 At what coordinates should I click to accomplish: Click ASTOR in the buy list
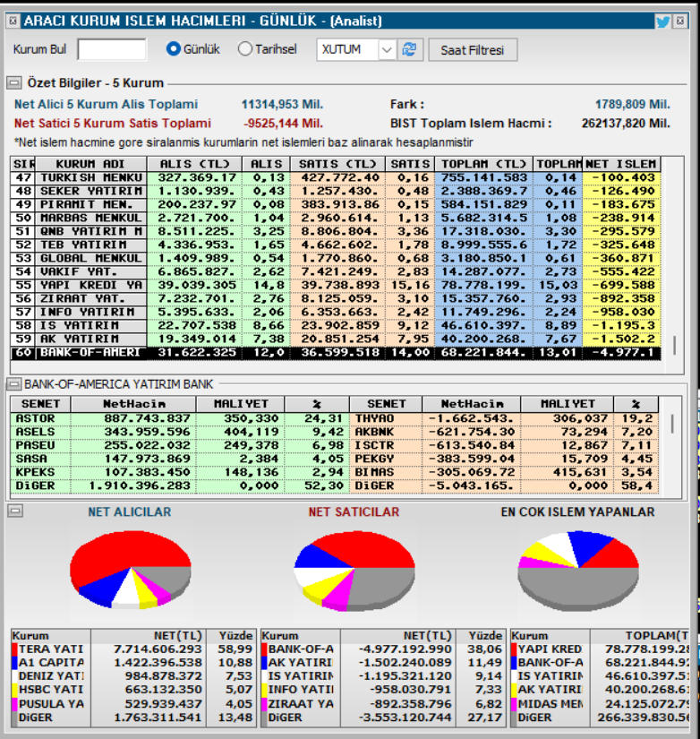(35, 418)
